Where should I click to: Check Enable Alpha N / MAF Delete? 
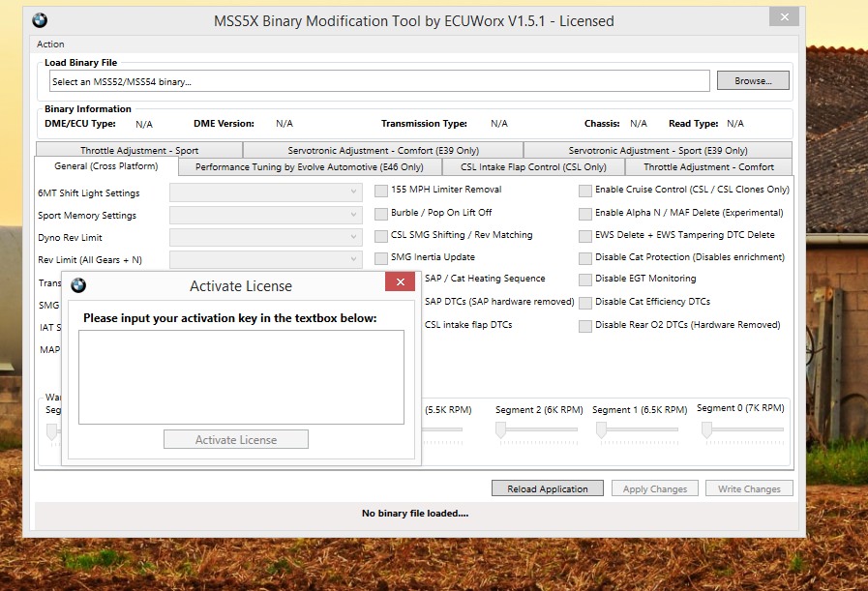coord(585,214)
